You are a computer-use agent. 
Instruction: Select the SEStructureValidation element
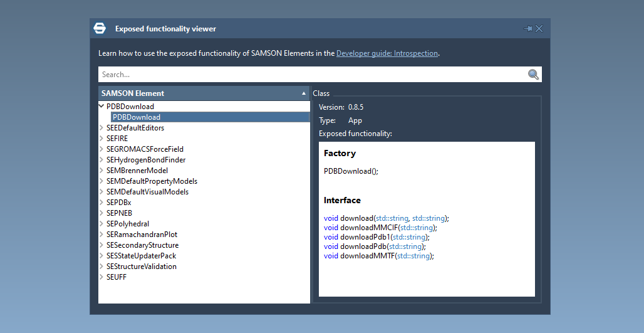pos(141,267)
